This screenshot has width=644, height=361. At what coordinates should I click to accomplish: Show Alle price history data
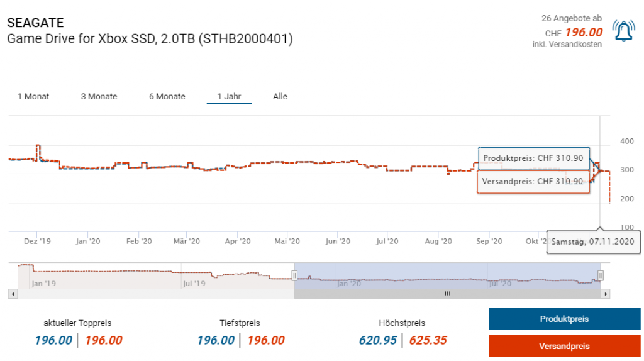(x=280, y=96)
